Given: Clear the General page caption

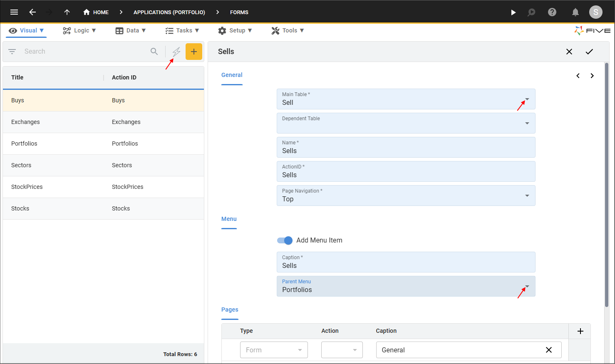Looking at the screenshot, I should point(549,350).
